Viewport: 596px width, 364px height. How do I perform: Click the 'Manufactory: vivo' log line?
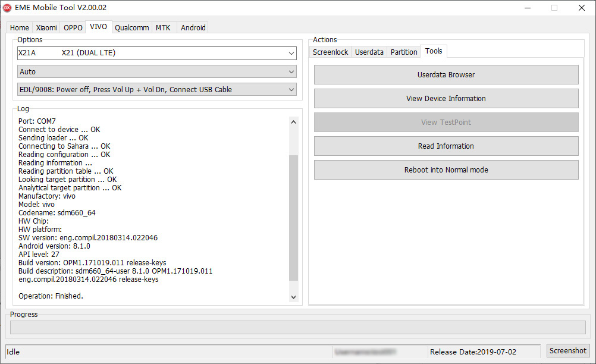47,196
